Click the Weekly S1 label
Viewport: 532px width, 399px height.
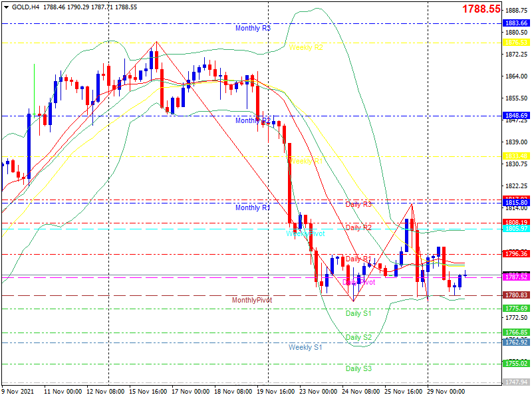[x=305, y=347]
